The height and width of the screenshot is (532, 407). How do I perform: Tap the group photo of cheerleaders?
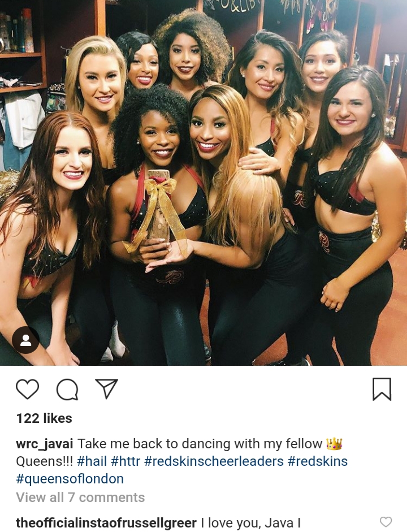click(203, 183)
